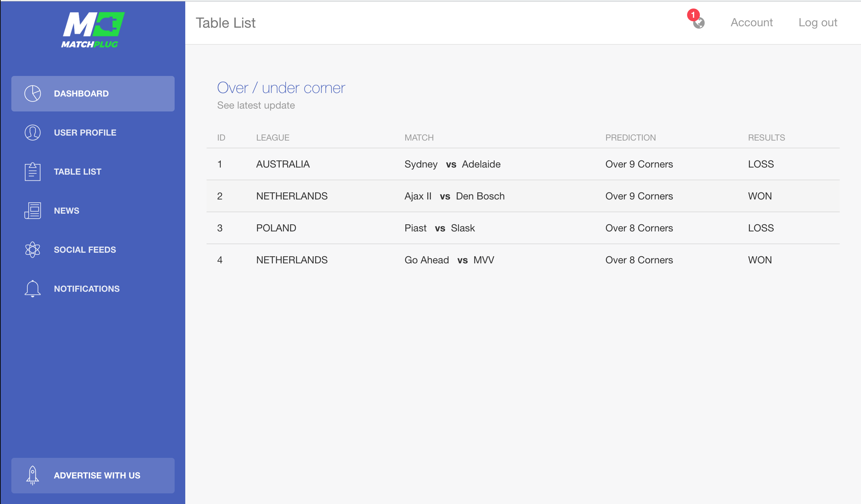Select the Sydney vs Adelaide match

[x=453, y=164]
